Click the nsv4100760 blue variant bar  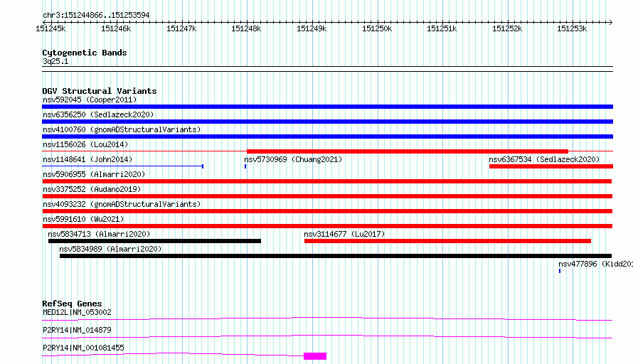[x=327, y=136]
